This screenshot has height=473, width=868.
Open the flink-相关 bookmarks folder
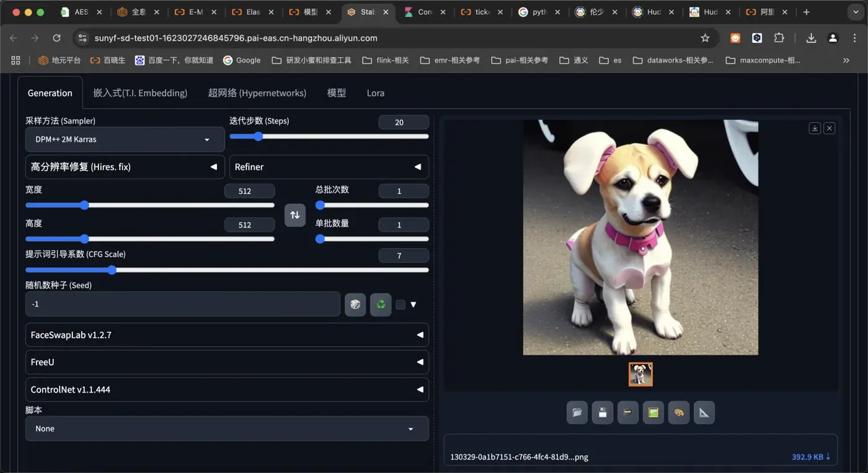(x=385, y=60)
